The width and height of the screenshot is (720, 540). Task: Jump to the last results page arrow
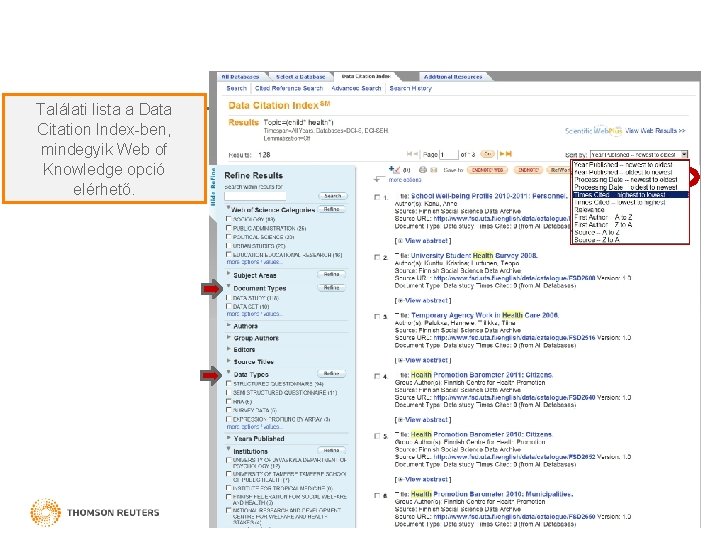point(509,154)
